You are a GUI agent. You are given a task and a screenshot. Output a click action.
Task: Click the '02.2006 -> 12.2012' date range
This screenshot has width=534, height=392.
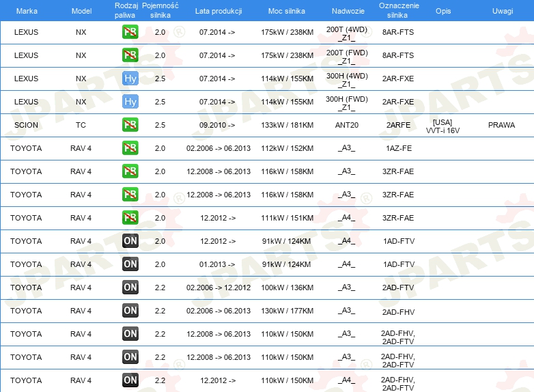point(219,288)
